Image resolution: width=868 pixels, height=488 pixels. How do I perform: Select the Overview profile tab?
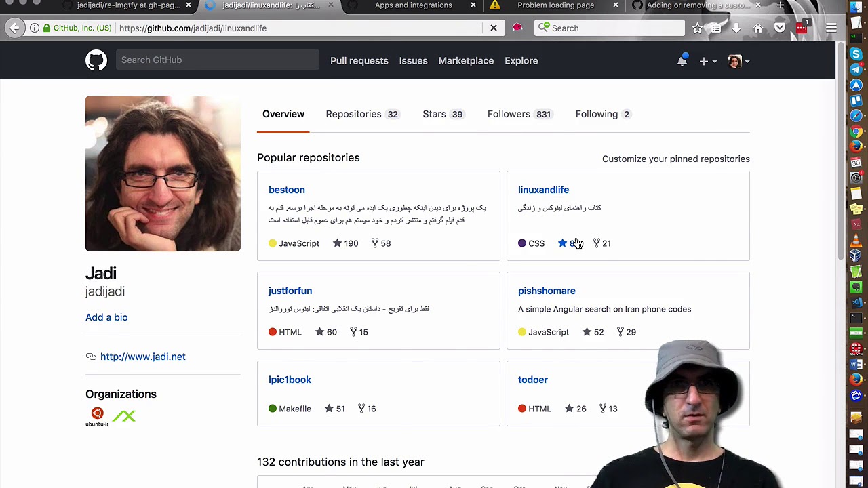(283, 114)
